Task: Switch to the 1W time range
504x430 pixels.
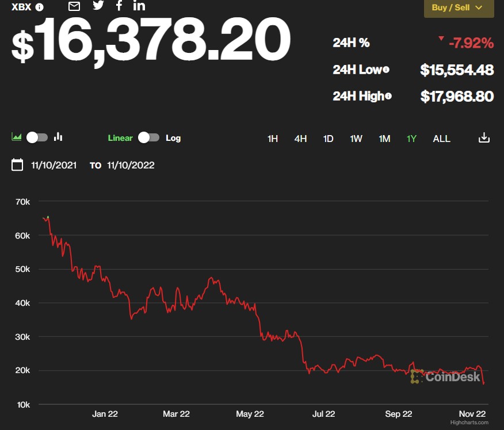Action: pyautogui.click(x=356, y=139)
